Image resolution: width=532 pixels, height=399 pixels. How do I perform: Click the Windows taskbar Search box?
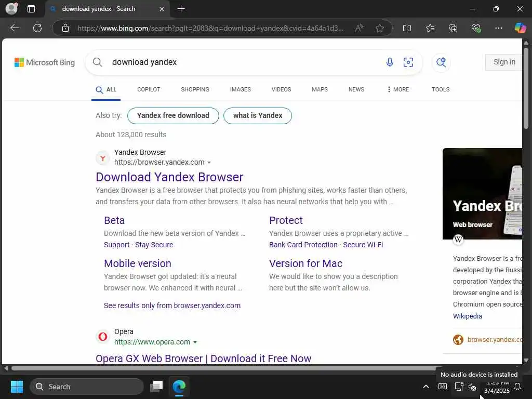(87, 387)
